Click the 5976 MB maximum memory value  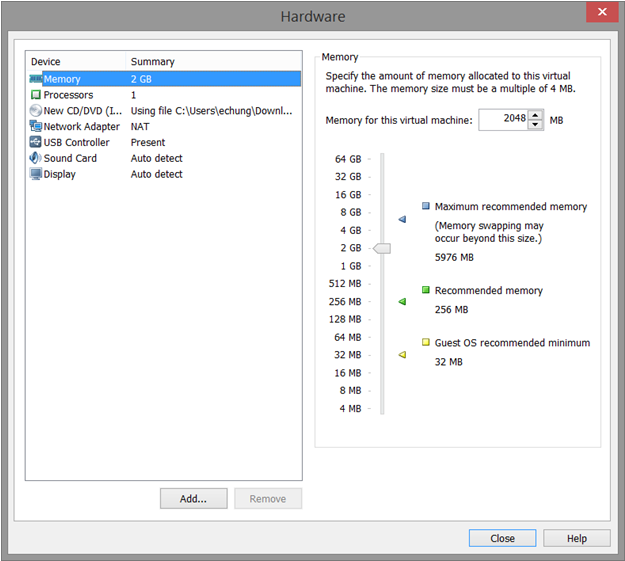(454, 257)
